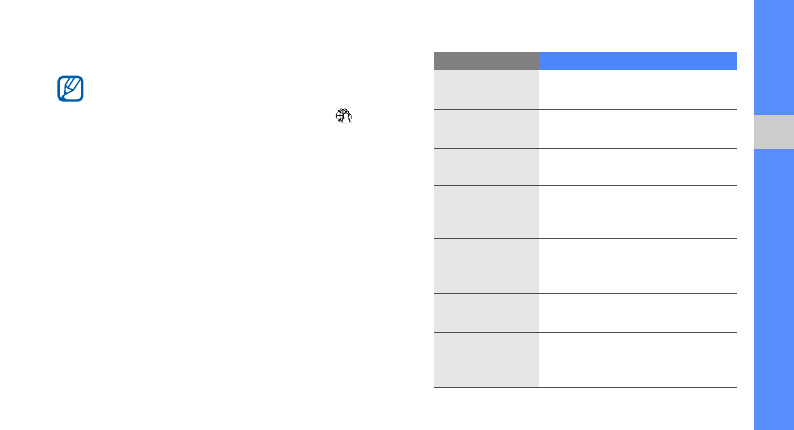The width and height of the screenshot is (794, 430).
Task: Select third gray cell in table
Action: 486,167
